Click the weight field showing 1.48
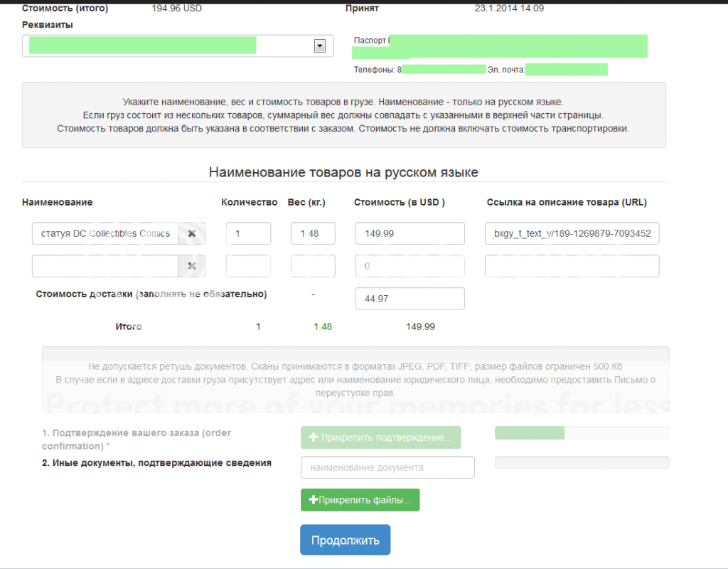 [x=313, y=233]
